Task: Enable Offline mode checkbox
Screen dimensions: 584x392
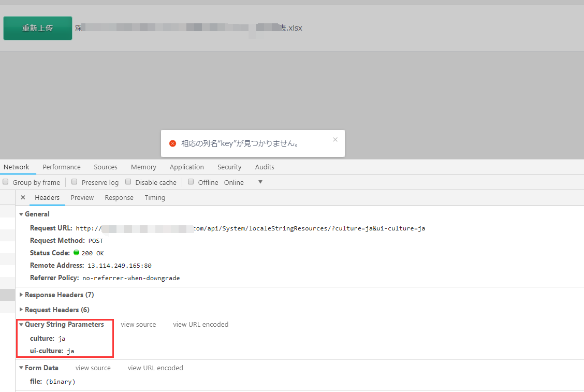Action: click(x=191, y=182)
